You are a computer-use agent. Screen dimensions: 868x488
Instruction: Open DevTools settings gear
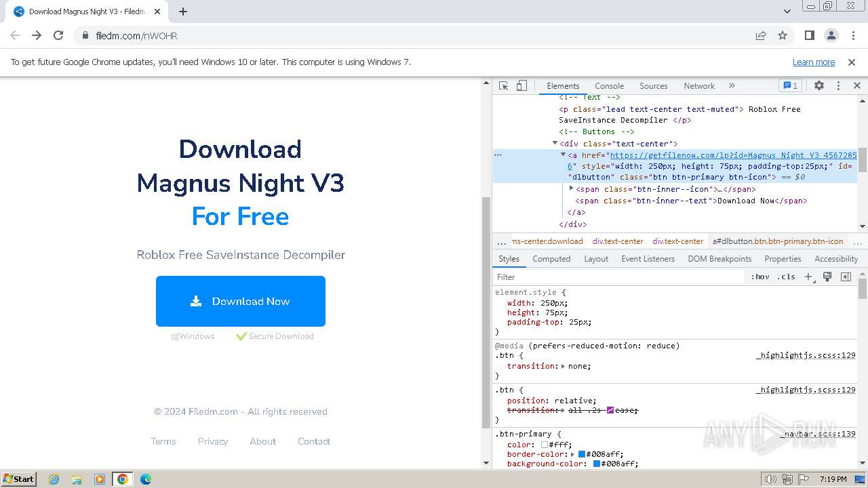[x=819, y=85]
